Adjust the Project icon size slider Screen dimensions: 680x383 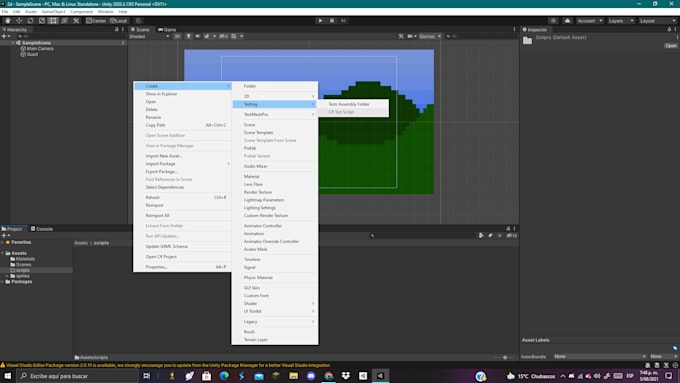tap(505, 357)
